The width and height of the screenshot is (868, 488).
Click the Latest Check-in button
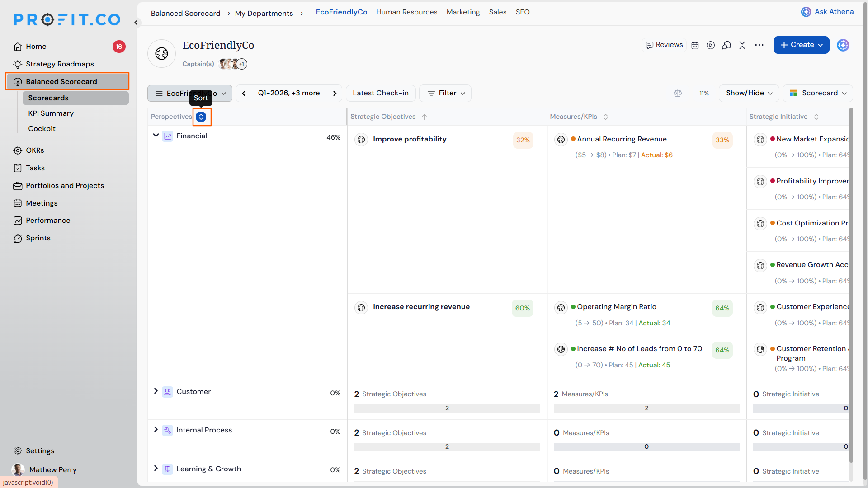click(381, 93)
